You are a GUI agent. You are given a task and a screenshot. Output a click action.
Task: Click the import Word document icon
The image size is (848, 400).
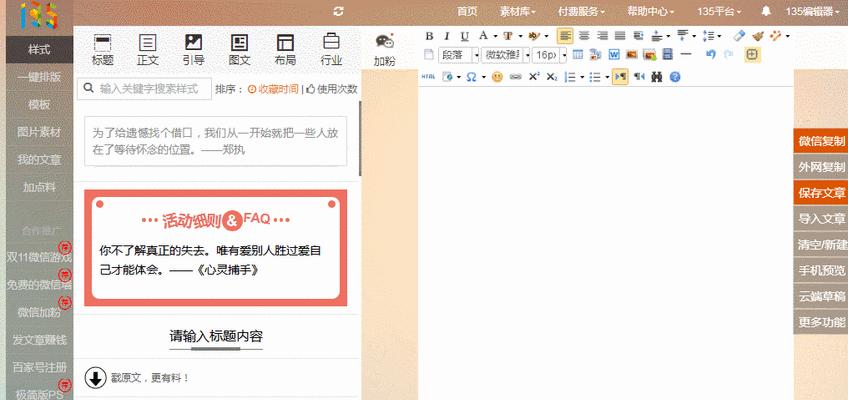pos(613,55)
